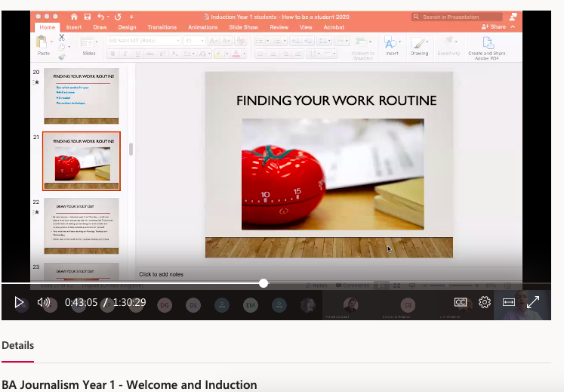The height and width of the screenshot is (392, 564).
Task: Toggle Subscript formatting
Action: pyautogui.click(x=175, y=54)
